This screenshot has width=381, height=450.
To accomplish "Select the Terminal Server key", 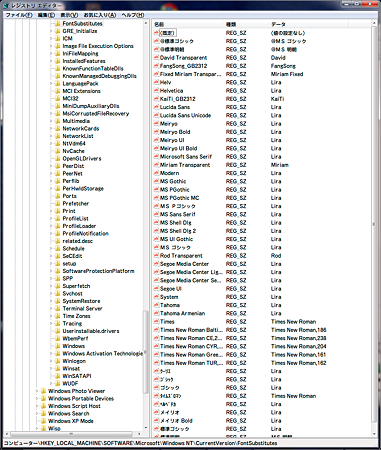I will (82, 309).
